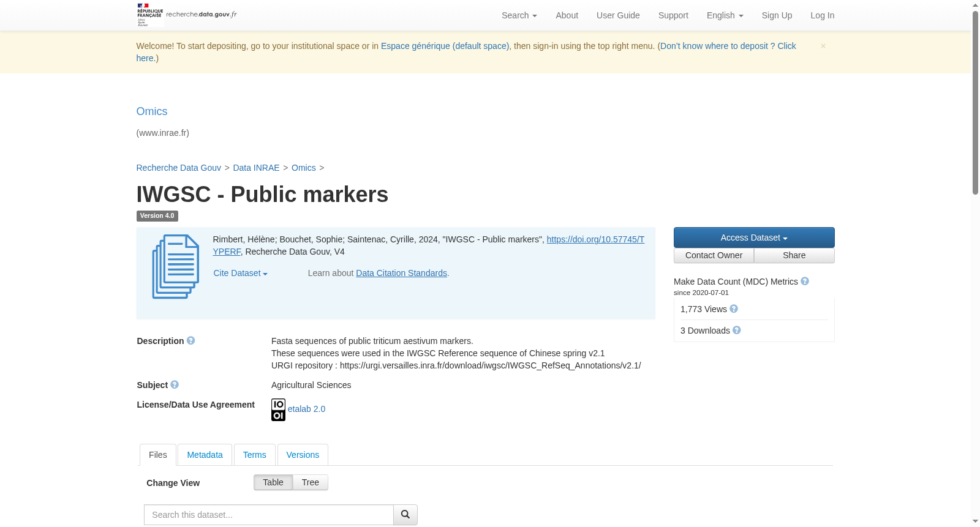This screenshot has height=527, width=980.
Task: Click Sign Up in the top bar
Action: [x=777, y=15]
